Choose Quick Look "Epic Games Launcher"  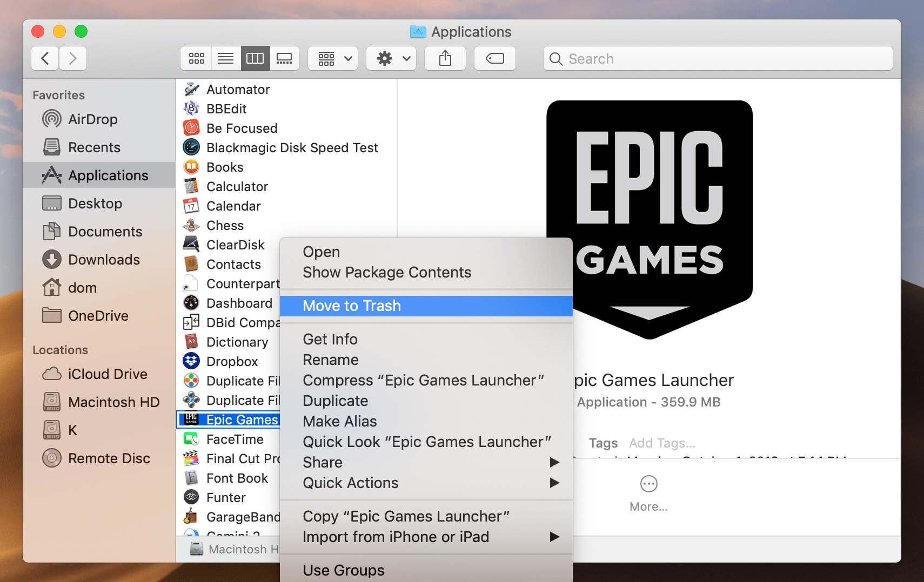pyautogui.click(x=426, y=442)
